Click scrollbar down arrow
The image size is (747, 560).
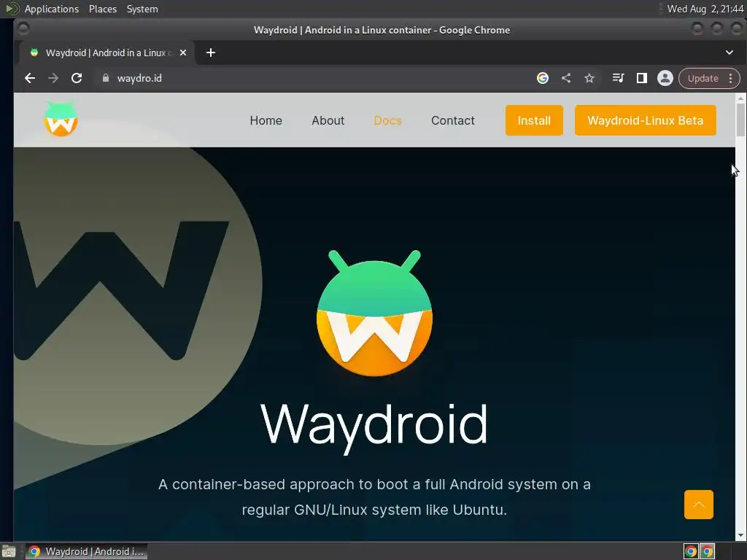(741, 536)
